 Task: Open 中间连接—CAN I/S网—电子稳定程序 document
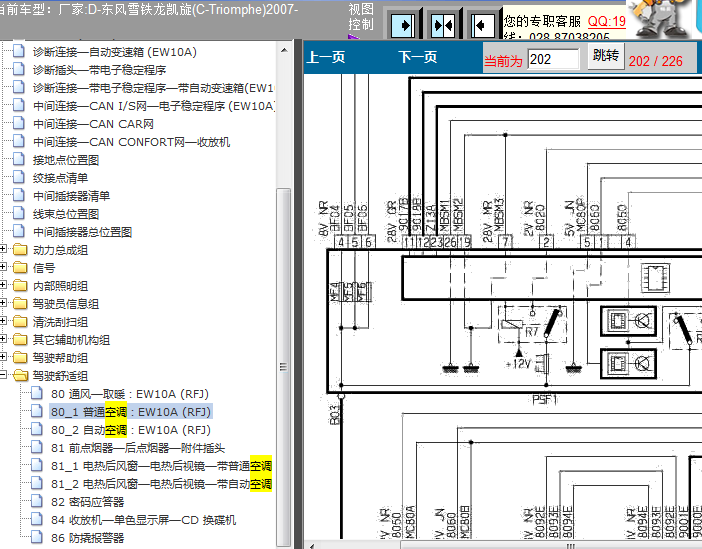coord(154,106)
